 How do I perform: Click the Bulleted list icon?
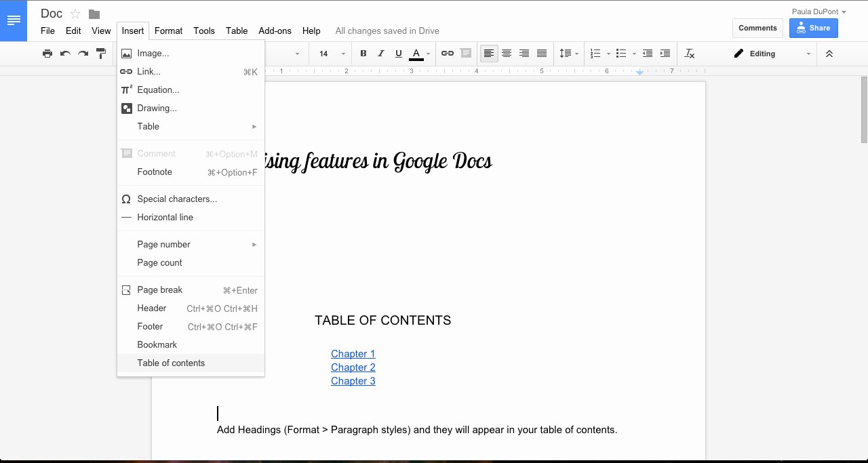coord(621,54)
